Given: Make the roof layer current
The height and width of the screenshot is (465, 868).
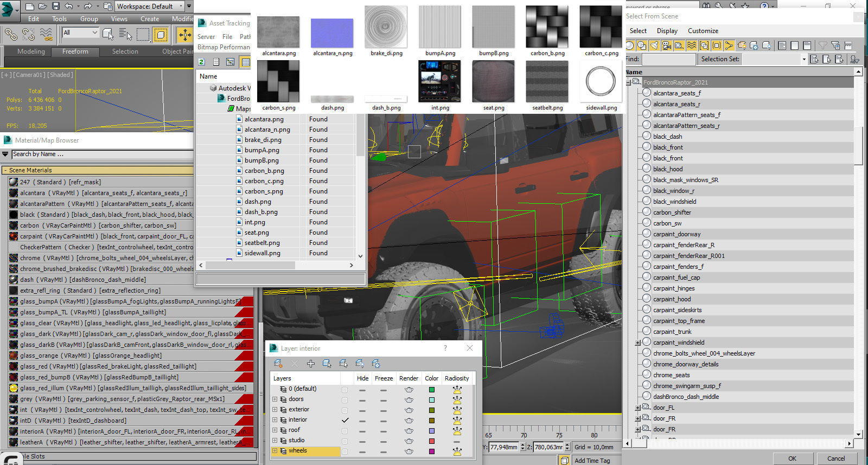Looking at the screenshot, I should click(x=345, y=430).
